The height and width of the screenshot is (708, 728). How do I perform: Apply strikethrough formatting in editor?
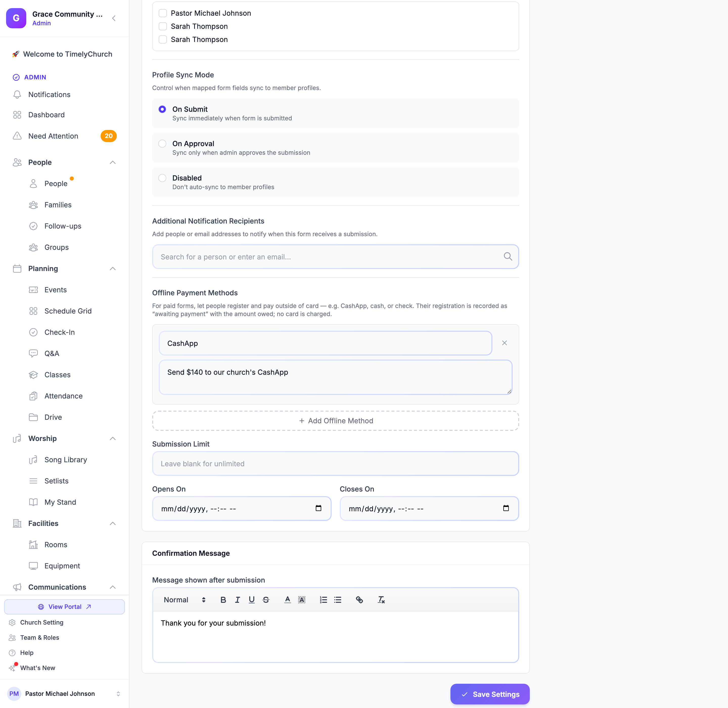[266, 600]
